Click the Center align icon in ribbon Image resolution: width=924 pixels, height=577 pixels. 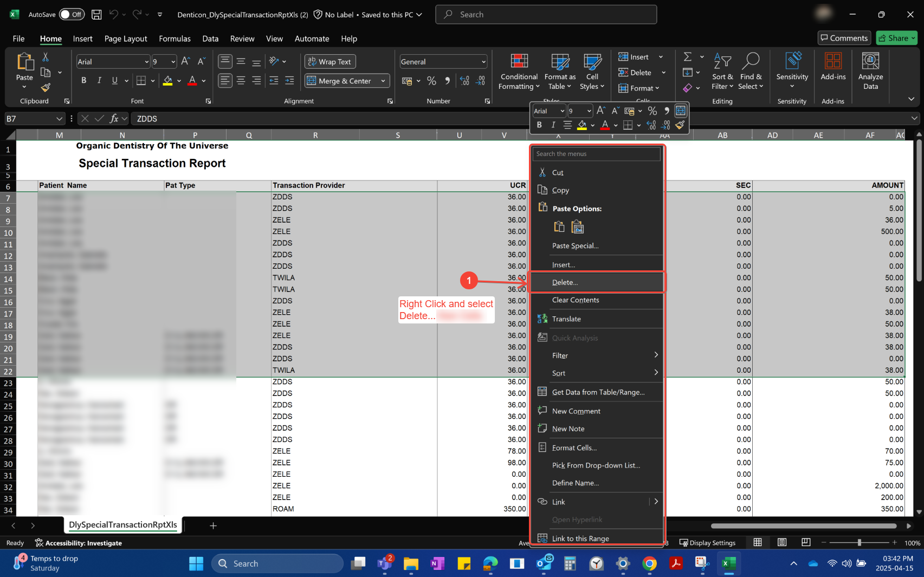pyautogui.click(x=241, y=81)
